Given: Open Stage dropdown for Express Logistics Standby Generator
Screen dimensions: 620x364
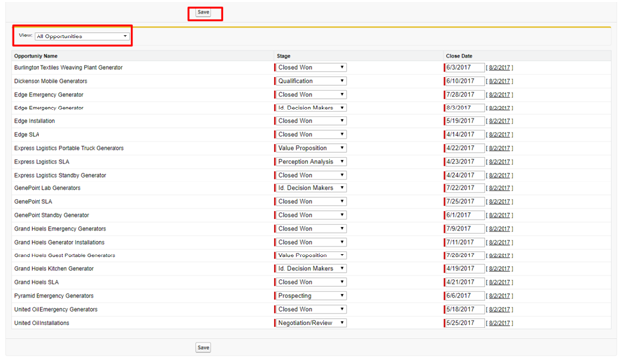Looking at the screenshot, I should pos(311,175).
